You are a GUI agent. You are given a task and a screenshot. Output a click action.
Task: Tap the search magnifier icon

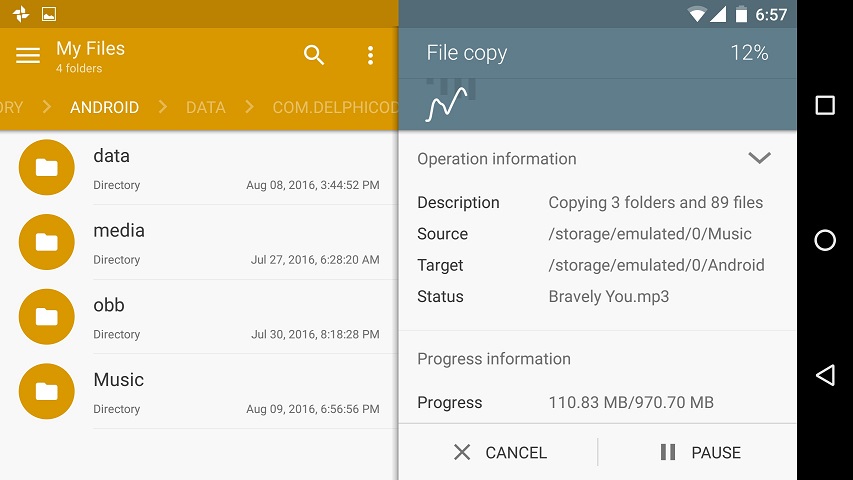point(314,56)
